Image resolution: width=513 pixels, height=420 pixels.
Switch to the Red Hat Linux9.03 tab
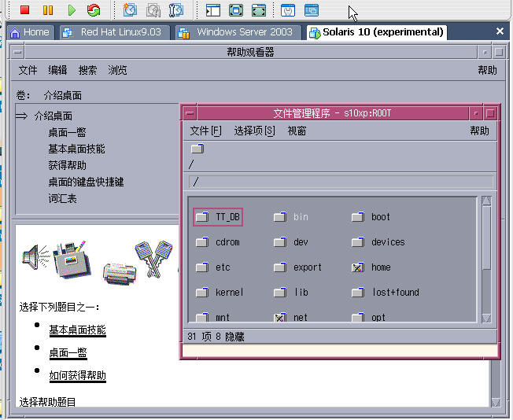click(x=115, y=32)
